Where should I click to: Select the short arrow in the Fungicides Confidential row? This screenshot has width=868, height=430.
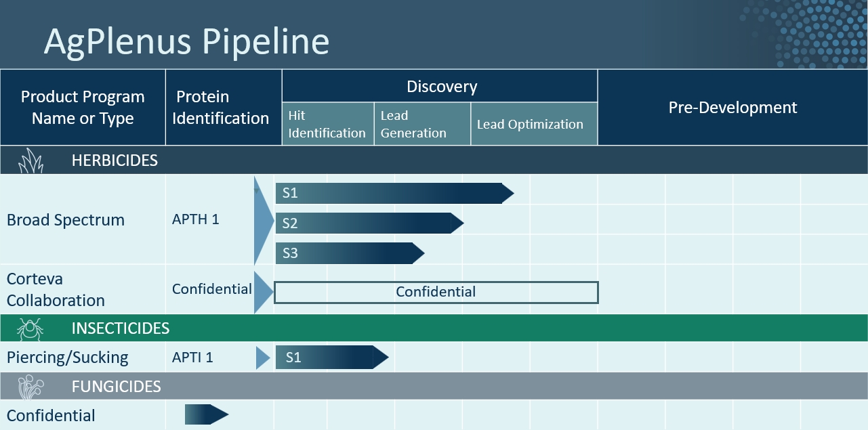[207, 414]
